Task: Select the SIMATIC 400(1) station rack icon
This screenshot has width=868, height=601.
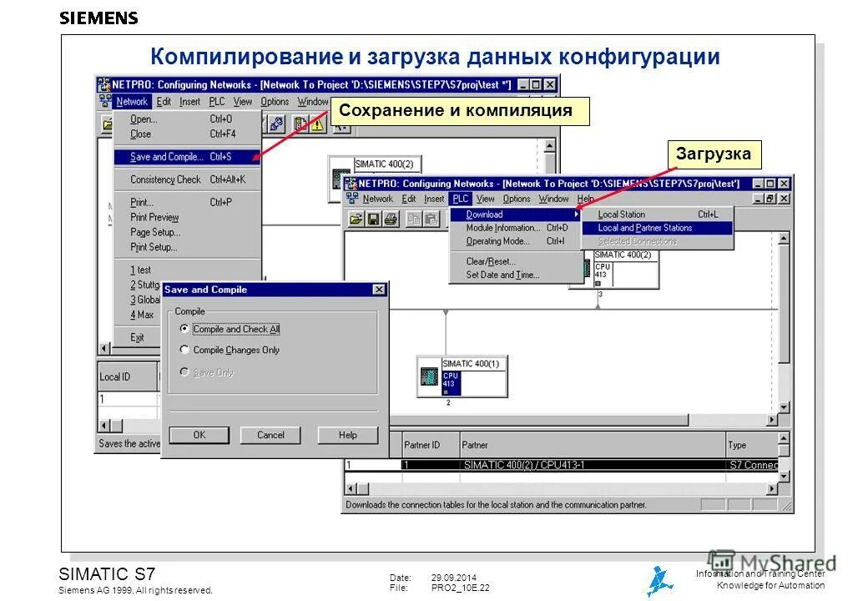Action: [x=428, y=376]
